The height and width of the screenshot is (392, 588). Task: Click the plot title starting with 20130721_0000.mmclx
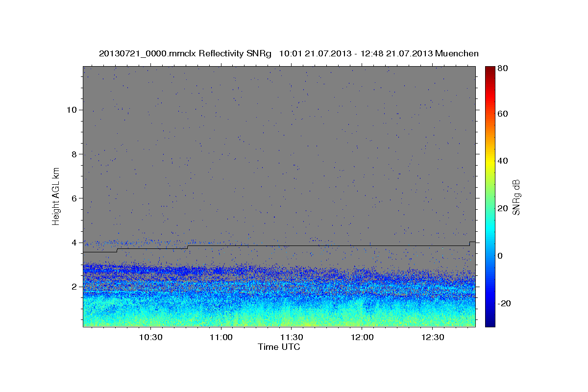point(289,53)
